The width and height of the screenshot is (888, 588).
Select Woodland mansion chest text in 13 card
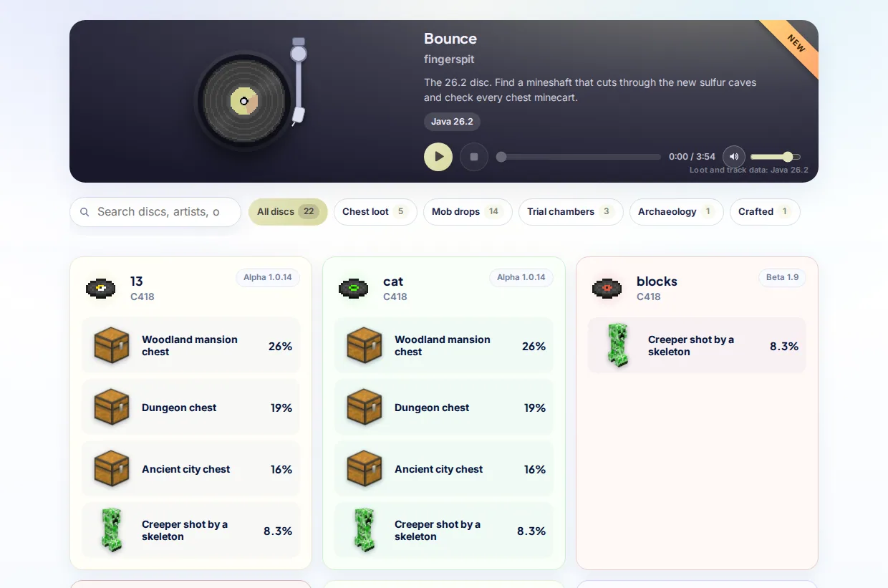[x=190, y=346]
